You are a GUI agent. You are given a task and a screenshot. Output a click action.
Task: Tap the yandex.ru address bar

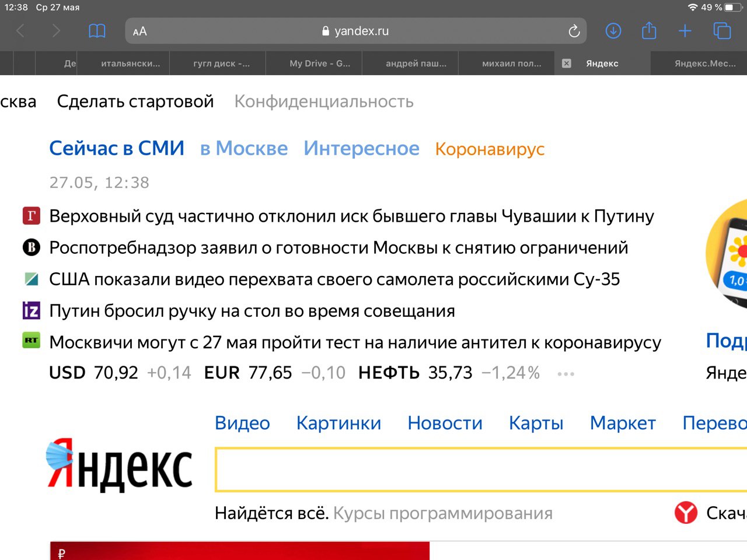tap(356, 31)
